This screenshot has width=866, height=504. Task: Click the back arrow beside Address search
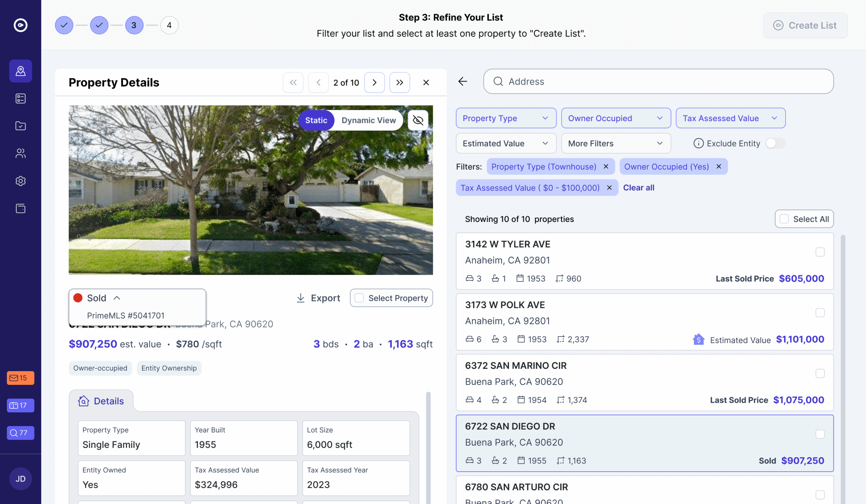pyautogui.click(x=462, y=82)
